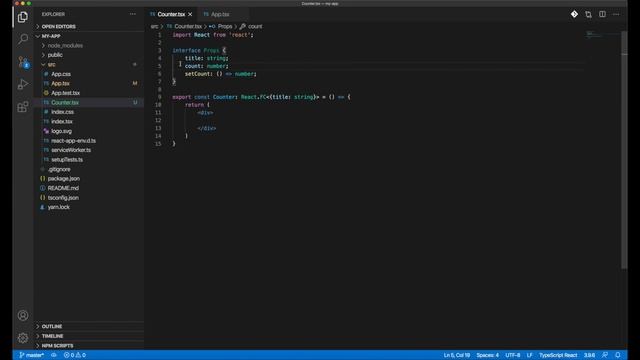Screen dimensions: 640x360
Task: Click the macOS green maximize window button
Action: click(x=29, y=3)
